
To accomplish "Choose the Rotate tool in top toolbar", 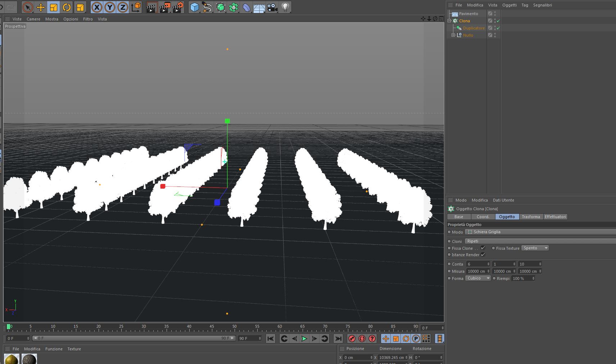I will pos(67,7).
